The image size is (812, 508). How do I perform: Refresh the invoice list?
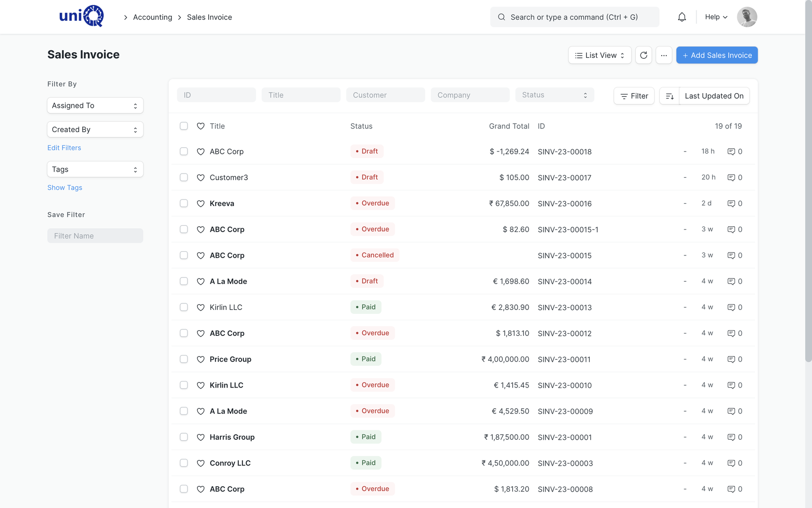coord(643,55)
